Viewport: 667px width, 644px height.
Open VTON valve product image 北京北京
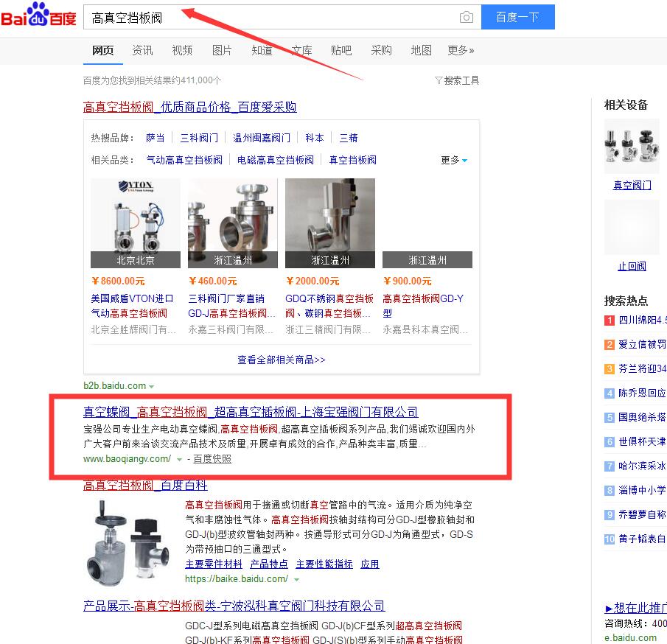click(x=136, y=223)
